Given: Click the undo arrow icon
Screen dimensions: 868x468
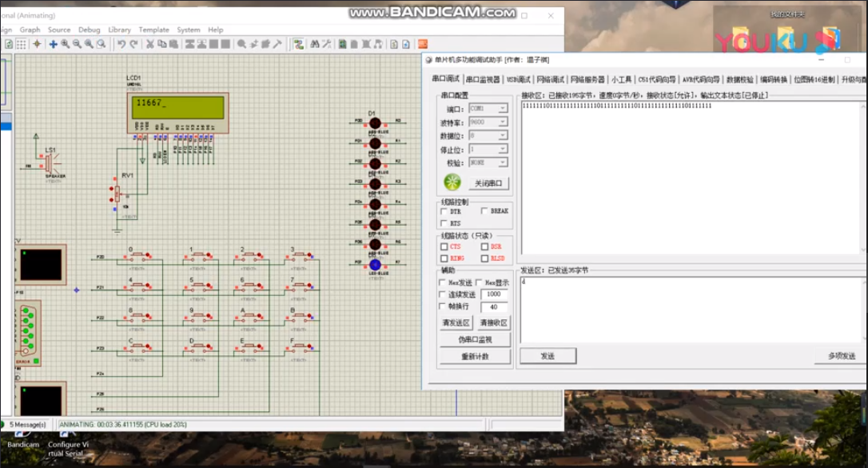Looking at the screenshot, I should (121, 44).
